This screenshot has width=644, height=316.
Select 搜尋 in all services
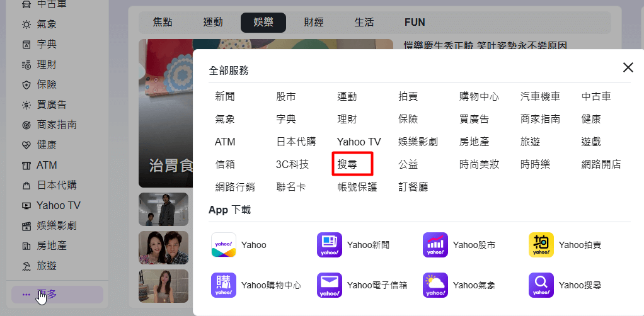click(x=347, y=165)
